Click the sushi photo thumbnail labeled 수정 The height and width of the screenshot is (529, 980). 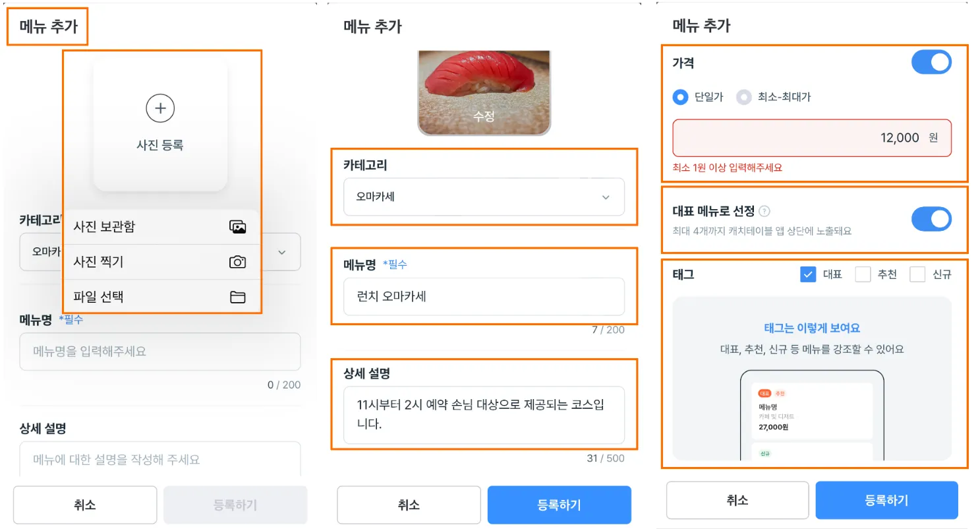tap(484, 94)
